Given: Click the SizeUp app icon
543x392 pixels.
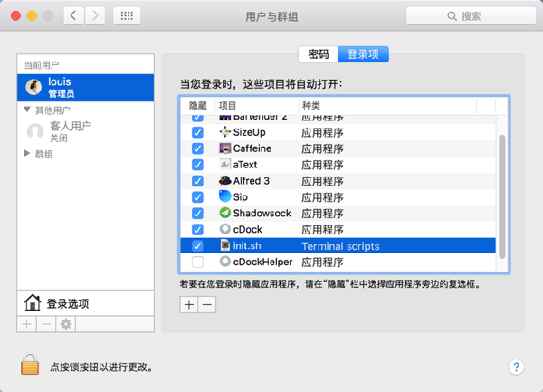Looking at the screenshot, I should coord(225,132).
